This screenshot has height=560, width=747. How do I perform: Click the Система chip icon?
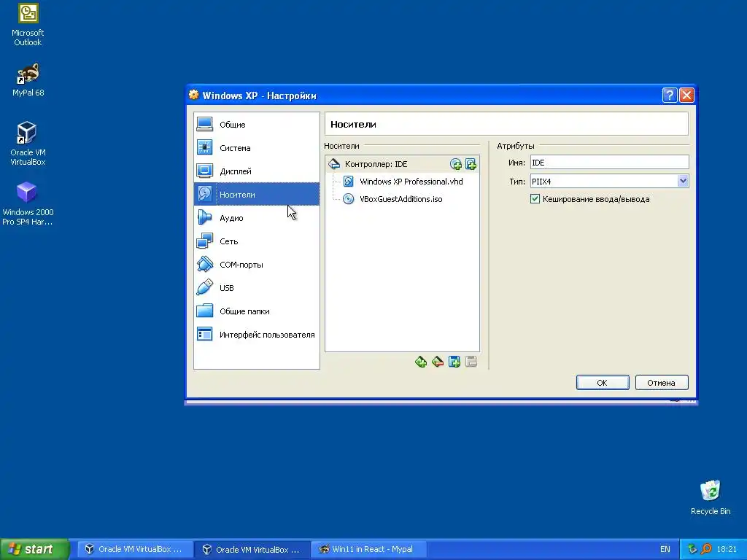tap(205, 147)
